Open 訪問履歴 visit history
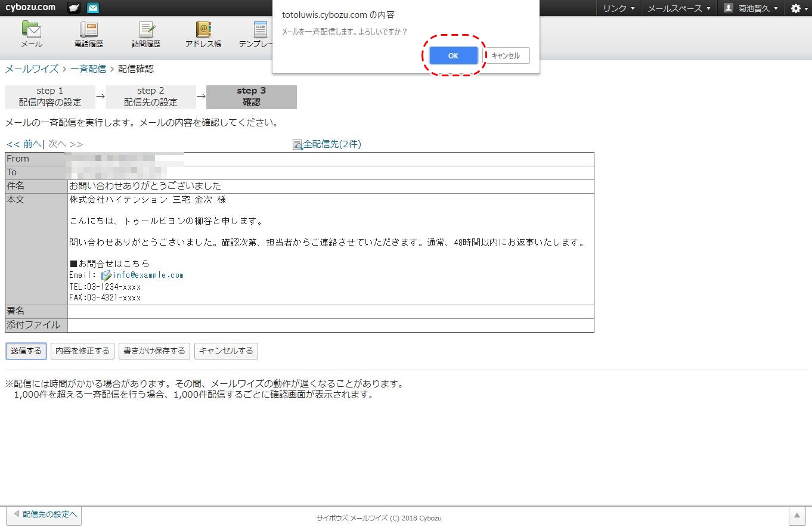This screenshot has height=527, width=812. point(146,35)
